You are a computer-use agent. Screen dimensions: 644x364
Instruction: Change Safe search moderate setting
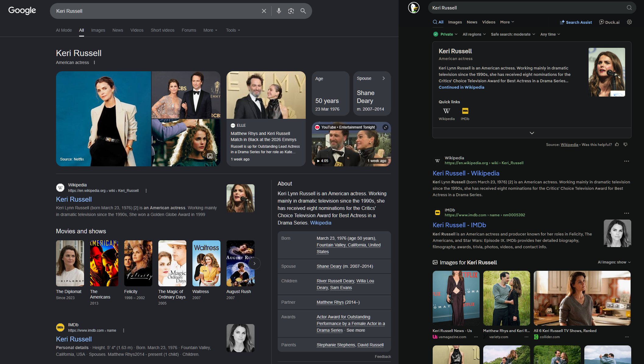(x=513, y=34)
